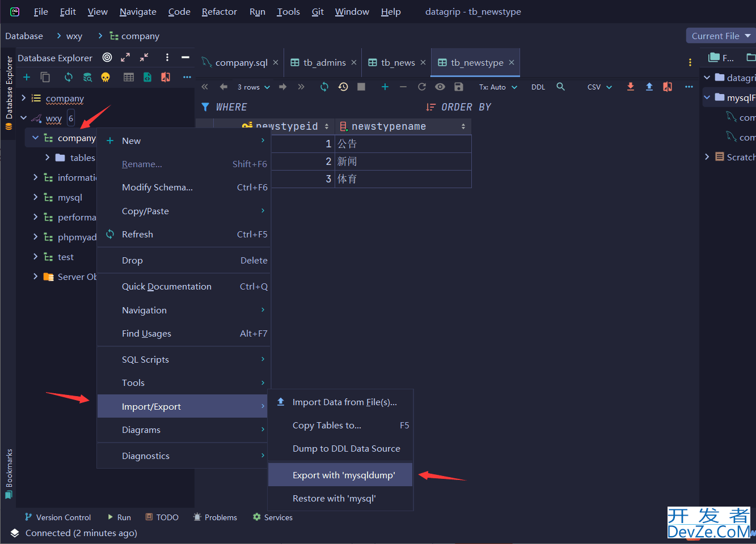This screenshot has height=544, width=756.
Task: Open the browse query history clock icon
Action: click(x=343, y=87)
